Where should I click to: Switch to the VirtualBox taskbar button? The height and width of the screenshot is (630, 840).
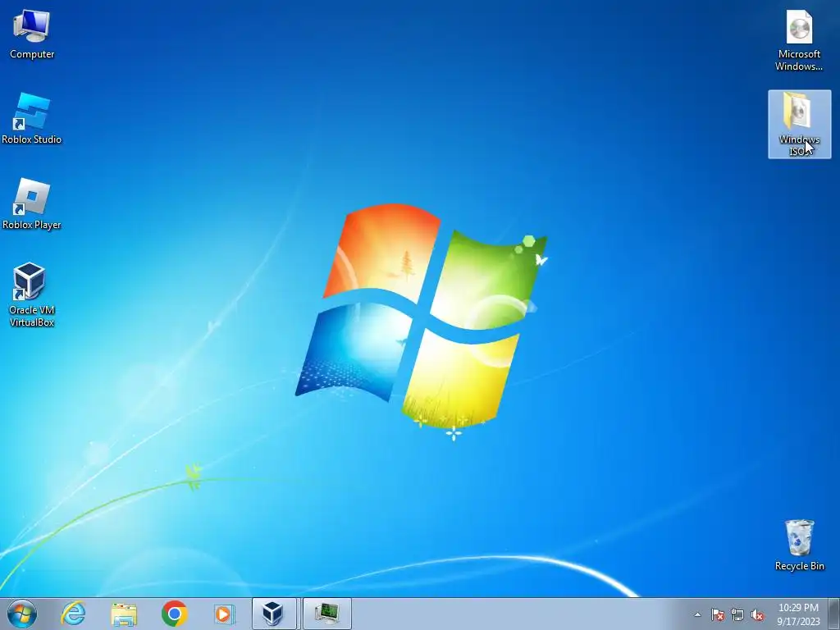click(x=274, y=614)
